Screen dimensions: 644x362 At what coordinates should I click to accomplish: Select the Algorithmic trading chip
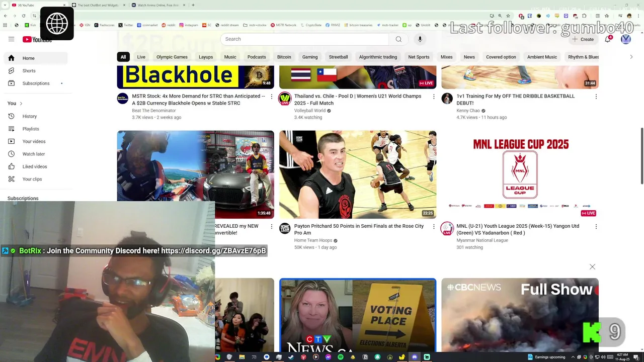tap(378, 57)
